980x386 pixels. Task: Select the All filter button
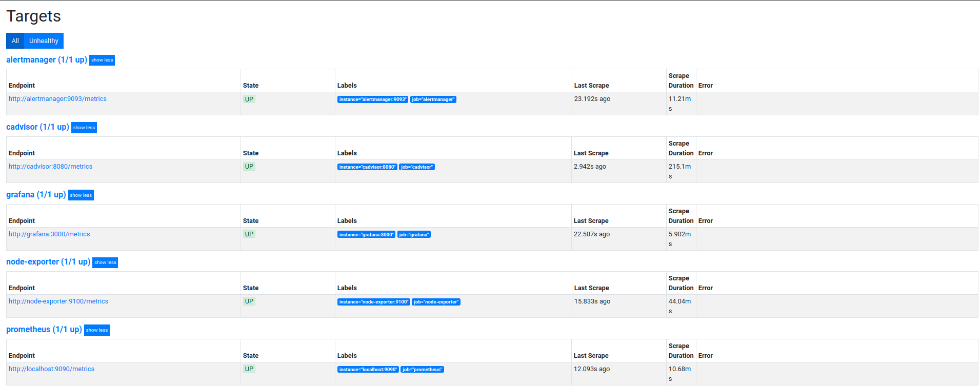(15, 41)
